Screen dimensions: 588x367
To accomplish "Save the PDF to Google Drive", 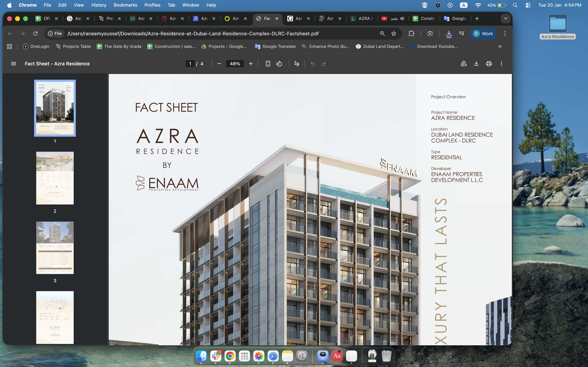I will coord(463,64).
